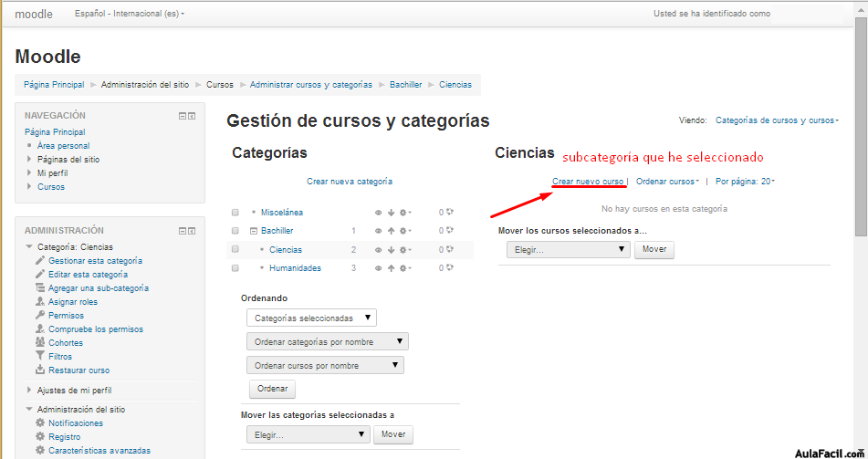Click the Crear nueva categoría link
Screen dimensions: 868x459
point(350,182)
